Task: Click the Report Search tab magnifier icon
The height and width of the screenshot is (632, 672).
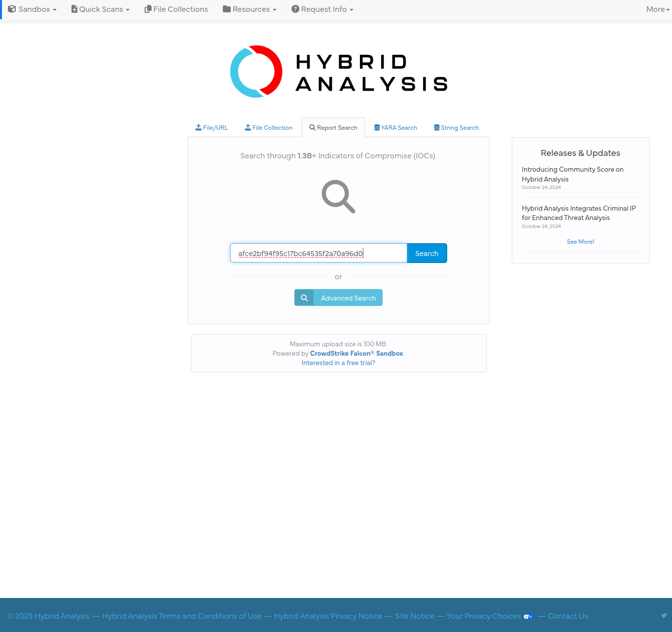Action: coord(312,127)
